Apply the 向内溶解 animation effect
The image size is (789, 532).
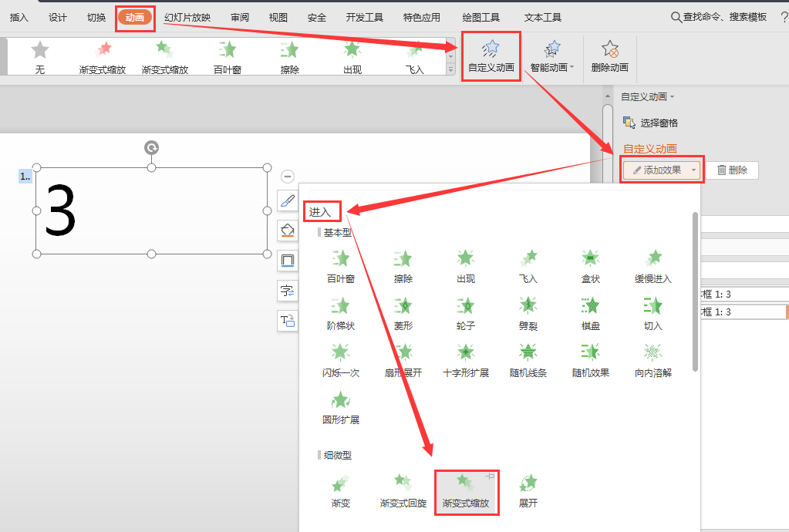tap(652, 356)
